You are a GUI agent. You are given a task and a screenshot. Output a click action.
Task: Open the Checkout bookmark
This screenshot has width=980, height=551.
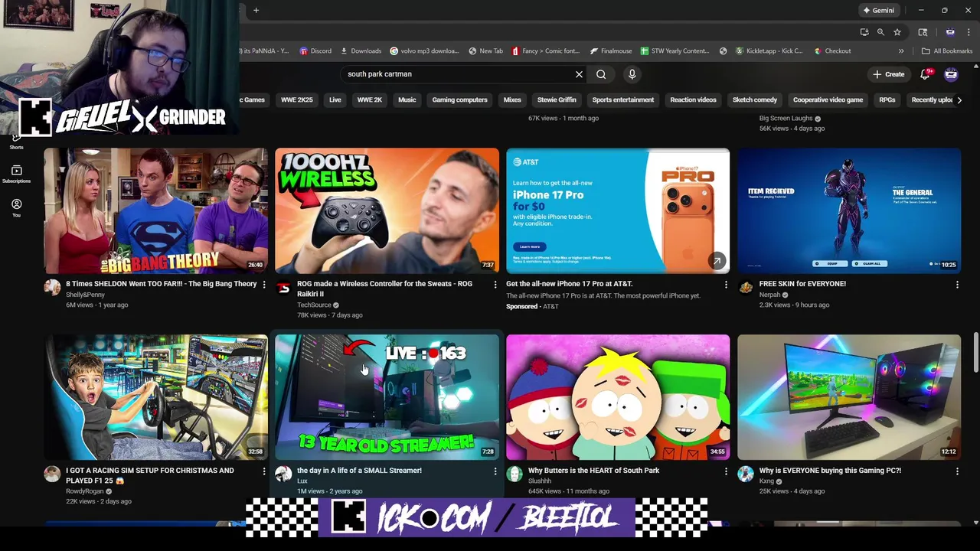[x=832, y=51]
